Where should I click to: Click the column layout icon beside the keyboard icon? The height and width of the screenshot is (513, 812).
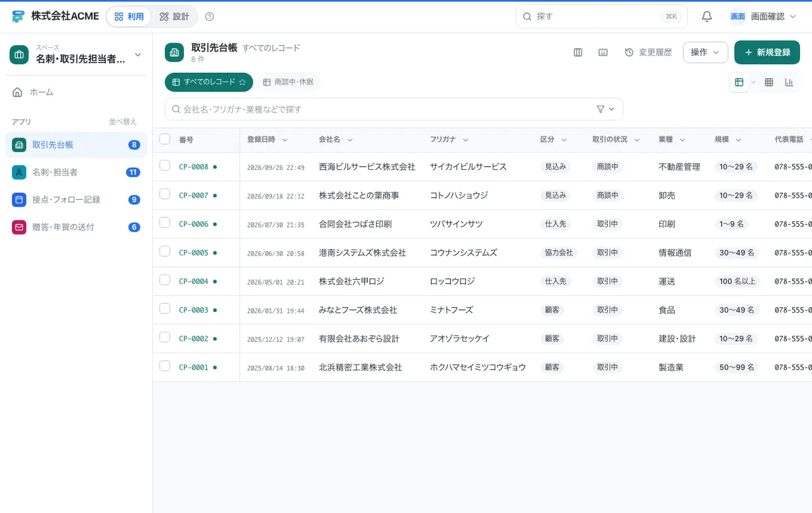point(578,53)
